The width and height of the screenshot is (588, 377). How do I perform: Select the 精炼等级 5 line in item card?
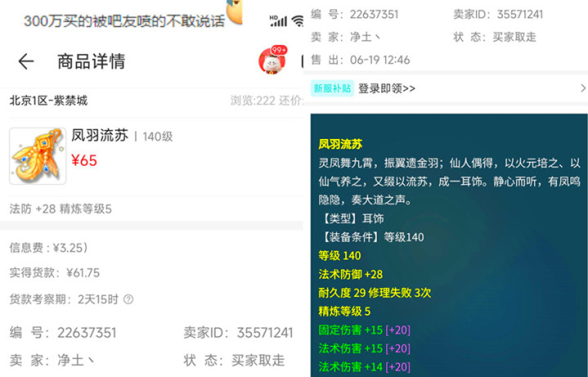click(344, 312)
